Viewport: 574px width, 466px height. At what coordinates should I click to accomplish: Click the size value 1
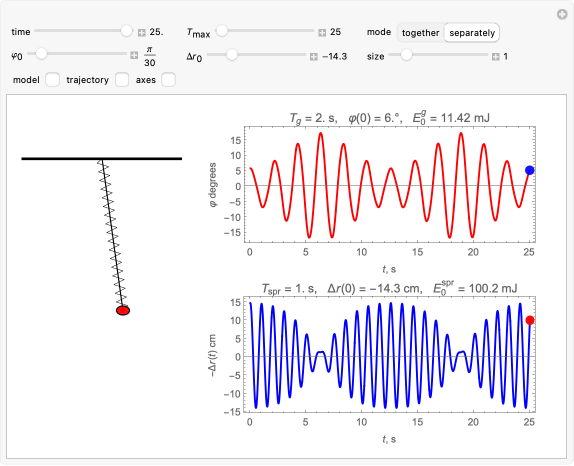click(506, 56)
